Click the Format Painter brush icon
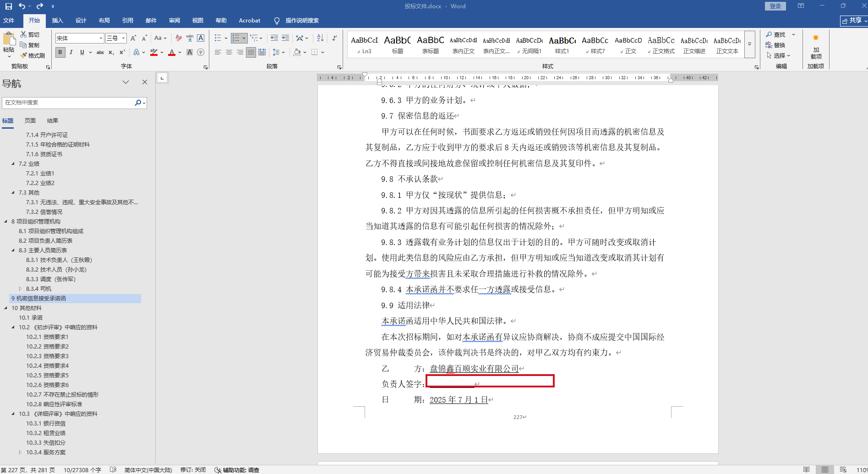 (x=24, y=55)
